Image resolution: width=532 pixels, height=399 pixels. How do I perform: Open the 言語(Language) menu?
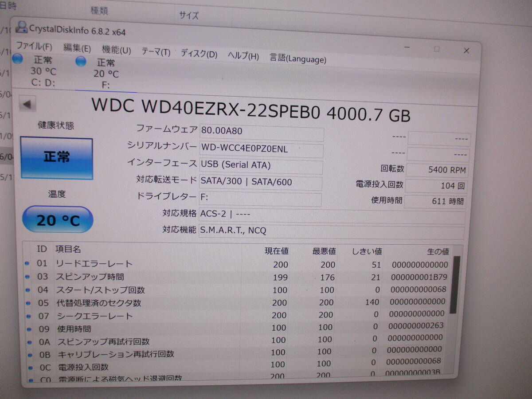pyautogui.click(x=298, y=58)
